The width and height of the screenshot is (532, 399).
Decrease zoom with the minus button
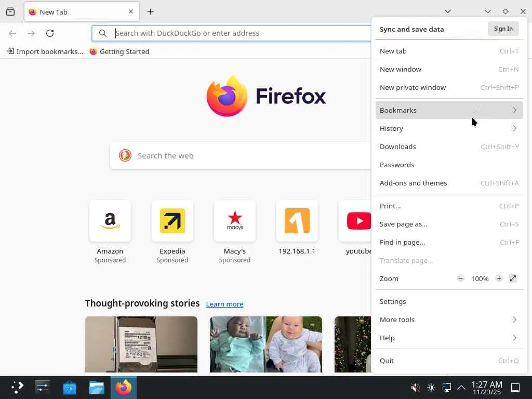[460, 278]
